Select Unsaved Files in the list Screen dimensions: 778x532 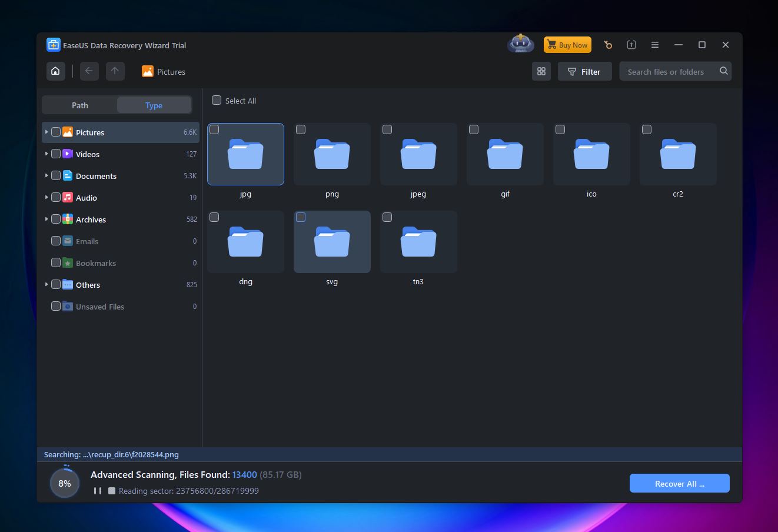(121, 306)
